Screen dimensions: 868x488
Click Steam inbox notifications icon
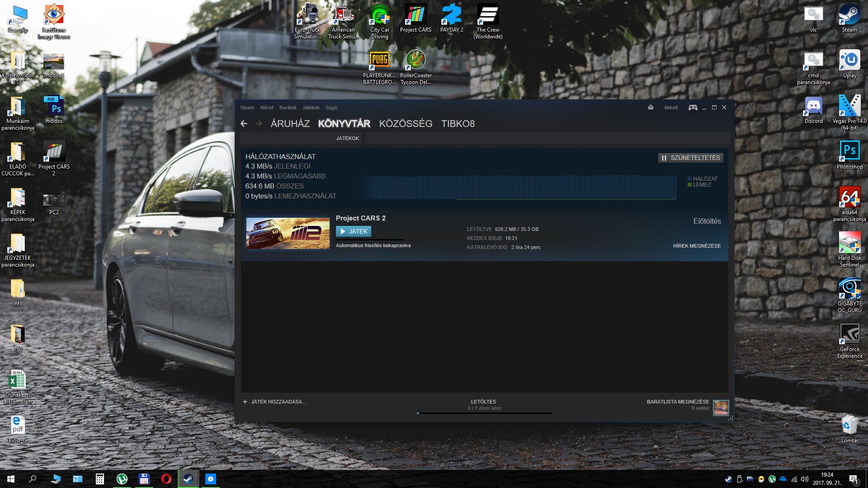click(651, 108)
